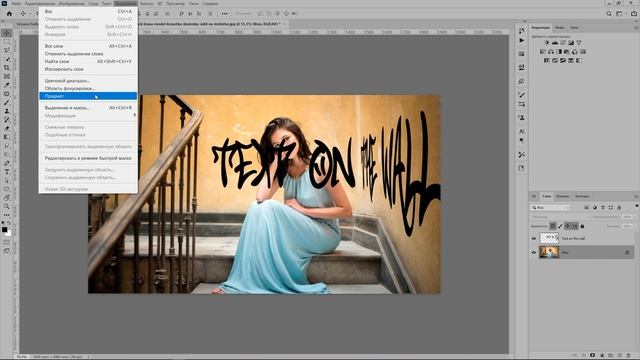
Task: Create a new adjustment layer from the Layers panel
Action: 602,355
